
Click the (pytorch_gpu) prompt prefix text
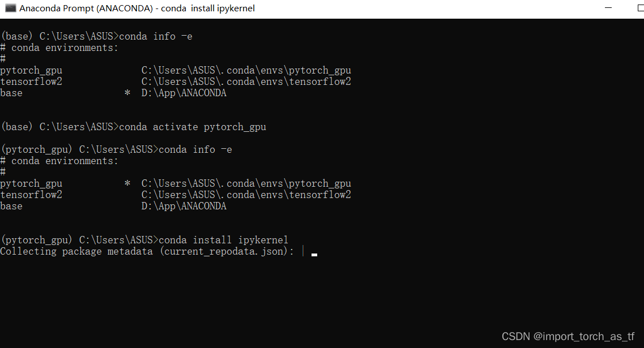(36, 149)
